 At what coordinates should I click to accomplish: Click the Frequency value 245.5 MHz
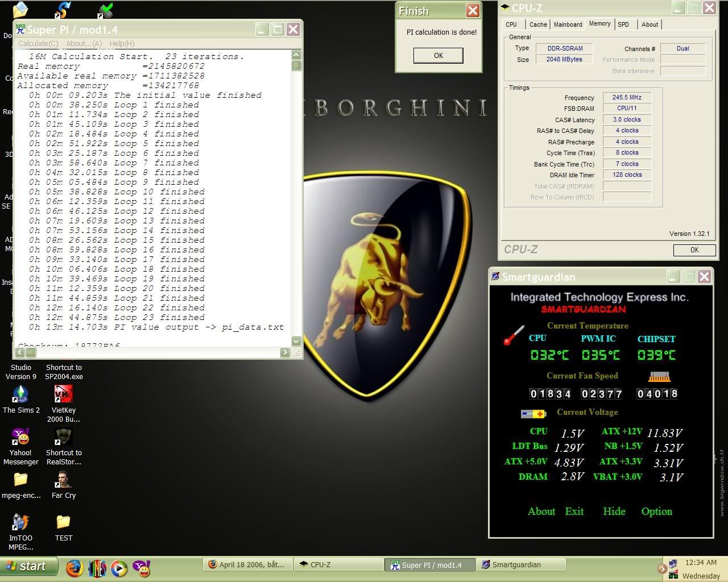627,97
